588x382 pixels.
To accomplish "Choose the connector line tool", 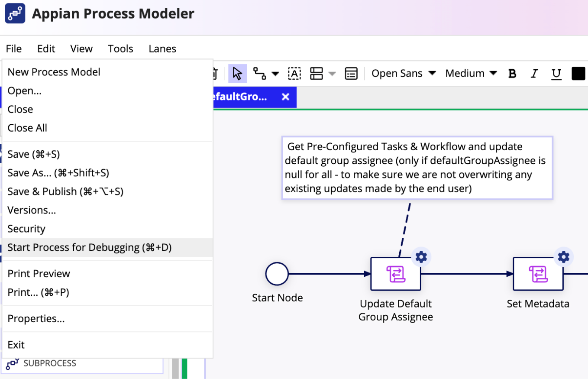I will point(260,74).
